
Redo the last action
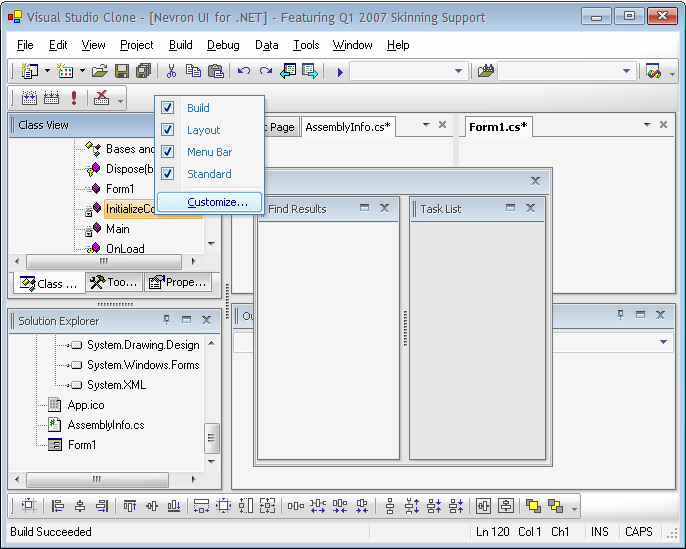tap(266, 71)
